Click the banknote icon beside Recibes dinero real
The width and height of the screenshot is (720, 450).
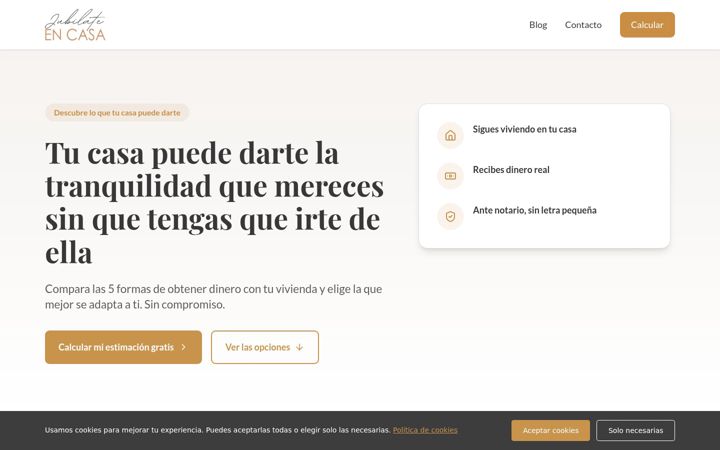450,176
